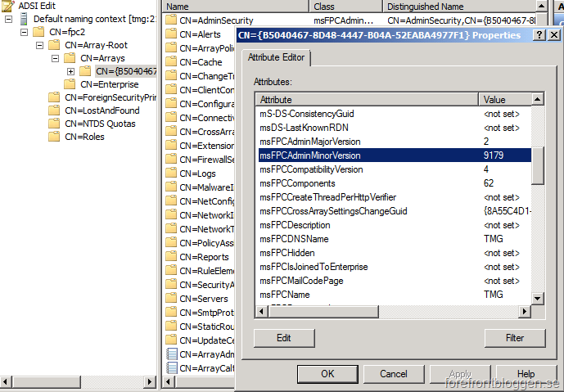Click the ADSI Edit root icon
Screen dimensions: 564x392
(x=9, y=6)
